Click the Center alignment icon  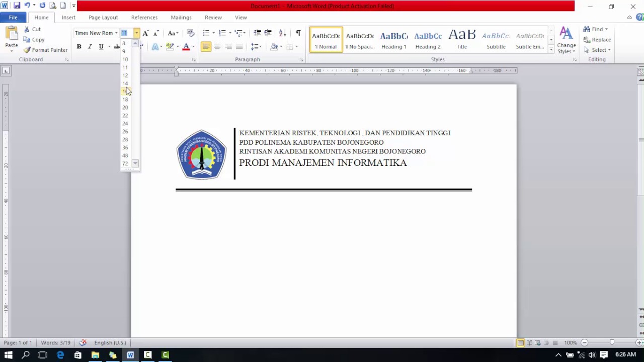point(217,47)
